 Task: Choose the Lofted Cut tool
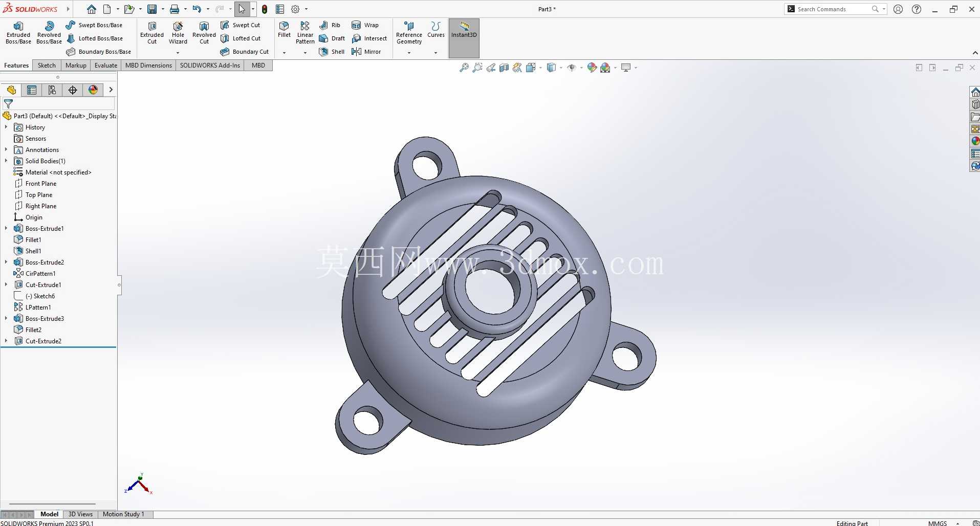[x=240, y=38]
